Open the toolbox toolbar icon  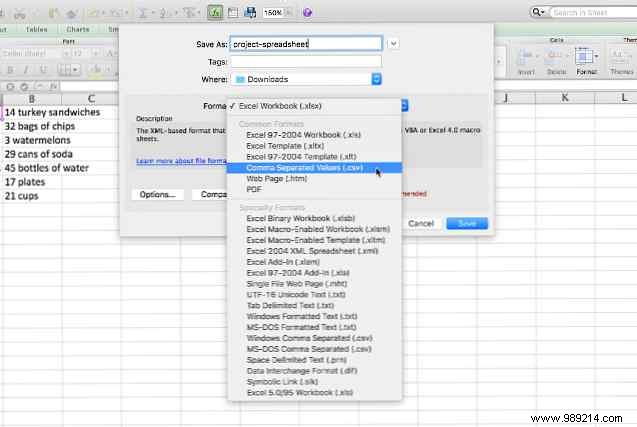point(233,12)
